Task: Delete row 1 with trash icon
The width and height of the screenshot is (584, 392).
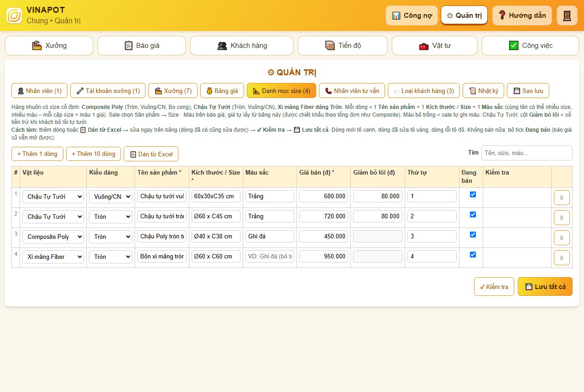Action: point(562,198)
